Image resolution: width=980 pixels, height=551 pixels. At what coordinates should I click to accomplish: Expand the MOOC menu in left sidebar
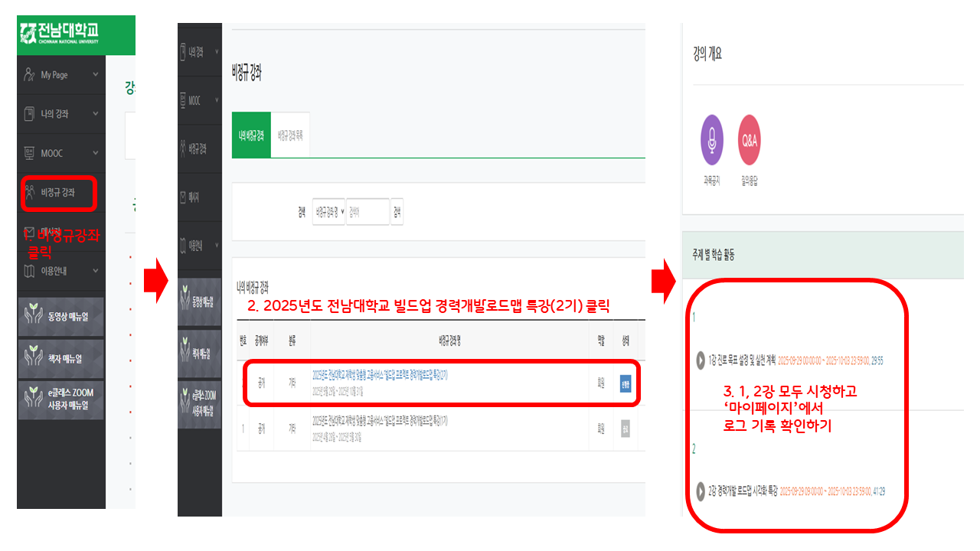[61, 153]
